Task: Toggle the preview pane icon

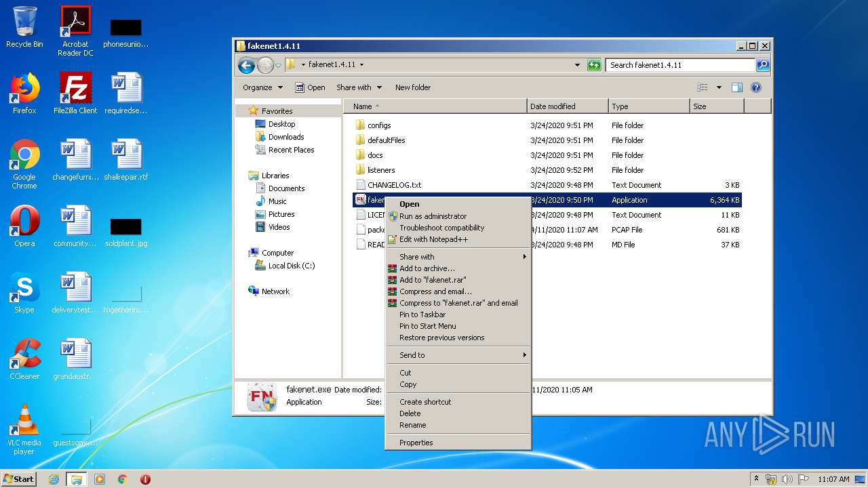Action: (x=737, y=87)
